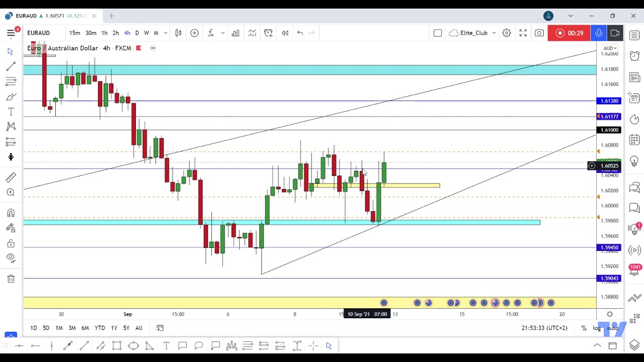Activate the zoom in magnifier tool
This screenshot has width=644, height=362.
click(11, 192)
